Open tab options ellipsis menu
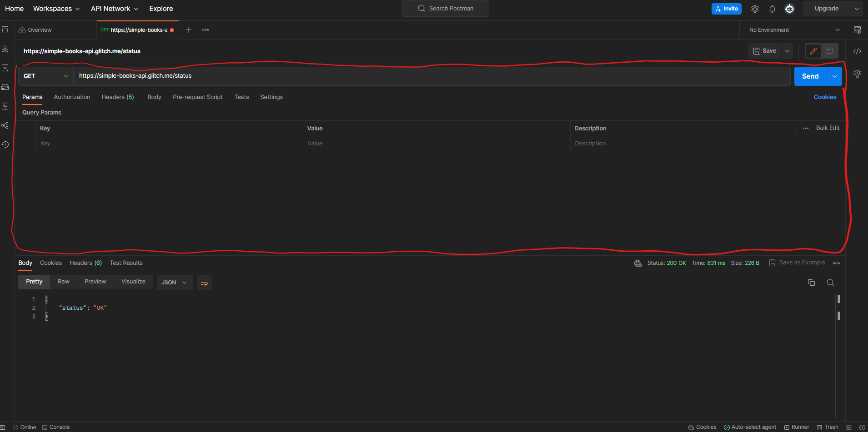The height and width of the screenshot is (432, 868). 206,30
